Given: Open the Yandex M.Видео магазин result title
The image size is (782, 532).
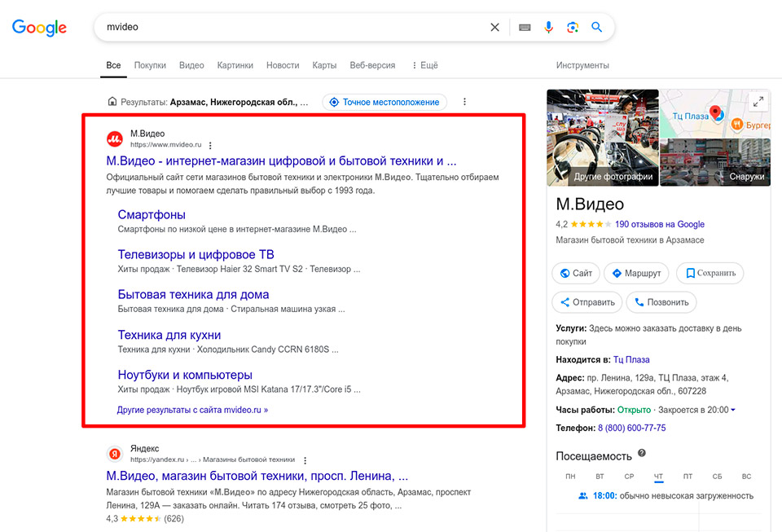Looking at the screenshot, I should pyautogui.click(x=257, y=476).
